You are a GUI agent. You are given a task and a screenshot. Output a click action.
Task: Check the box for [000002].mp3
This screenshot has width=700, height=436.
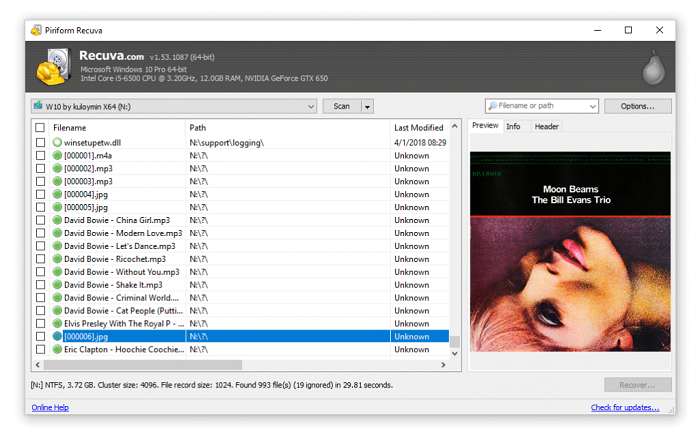pos(40,168)
